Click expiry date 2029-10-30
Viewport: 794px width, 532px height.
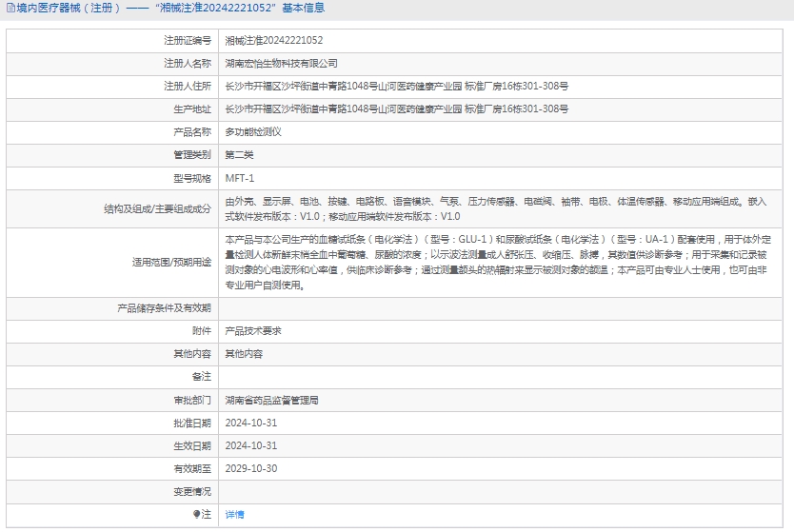[250, 468]
